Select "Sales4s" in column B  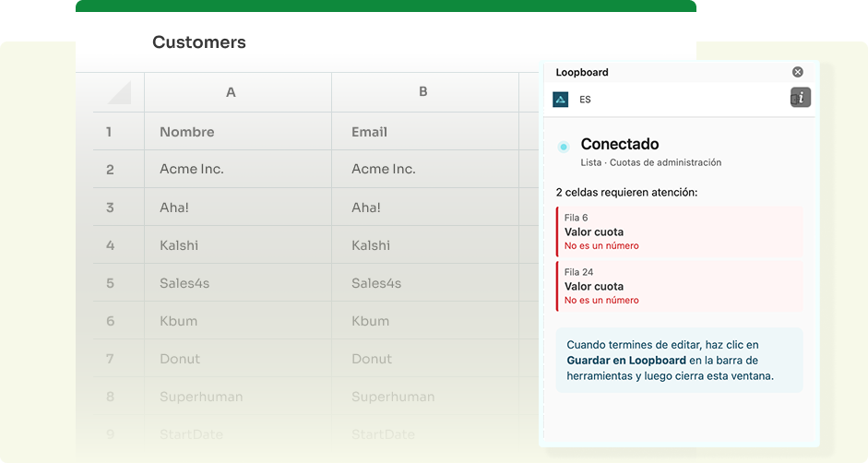[x=425, y=283]
